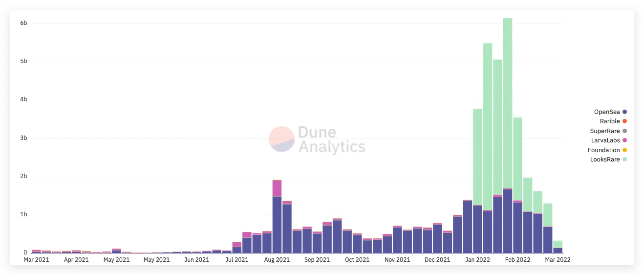This screenshot has width=644, height=275.
Task: Select the LarvaLabs legend label
Action: [x=605, y=140]
